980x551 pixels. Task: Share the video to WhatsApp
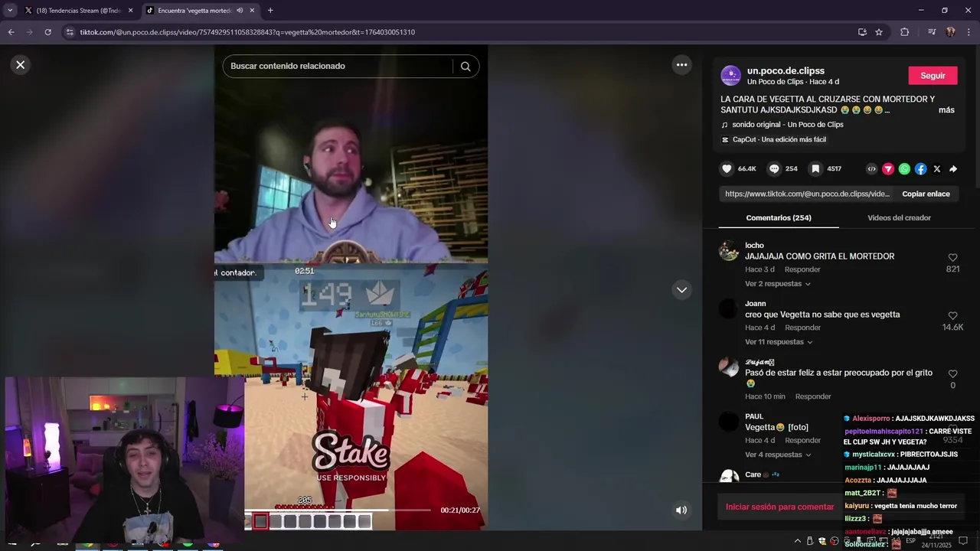[x=904, y=169]
